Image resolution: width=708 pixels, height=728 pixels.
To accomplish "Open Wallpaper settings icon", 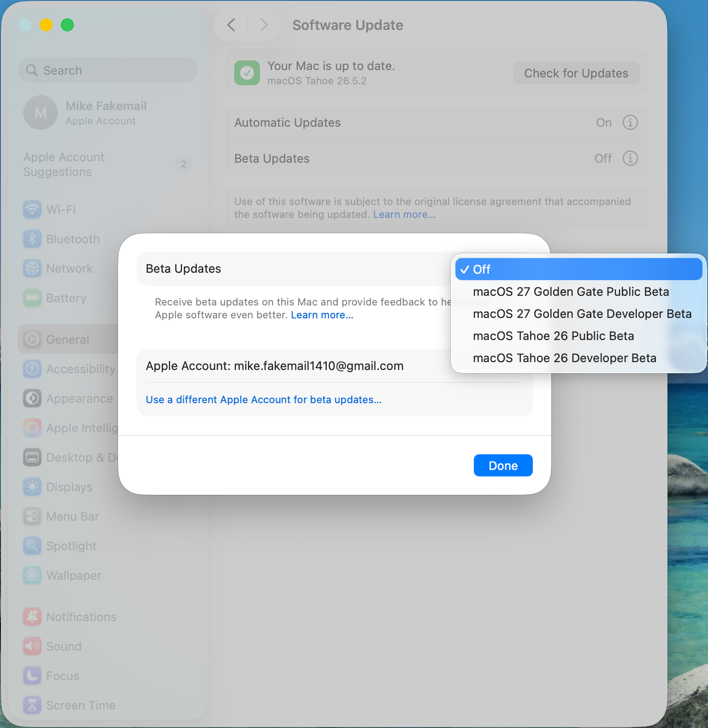I will click(32, 575).
